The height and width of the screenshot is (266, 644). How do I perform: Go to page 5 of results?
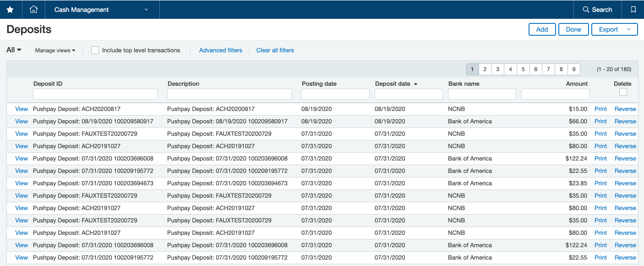click(x=523, y=69)
